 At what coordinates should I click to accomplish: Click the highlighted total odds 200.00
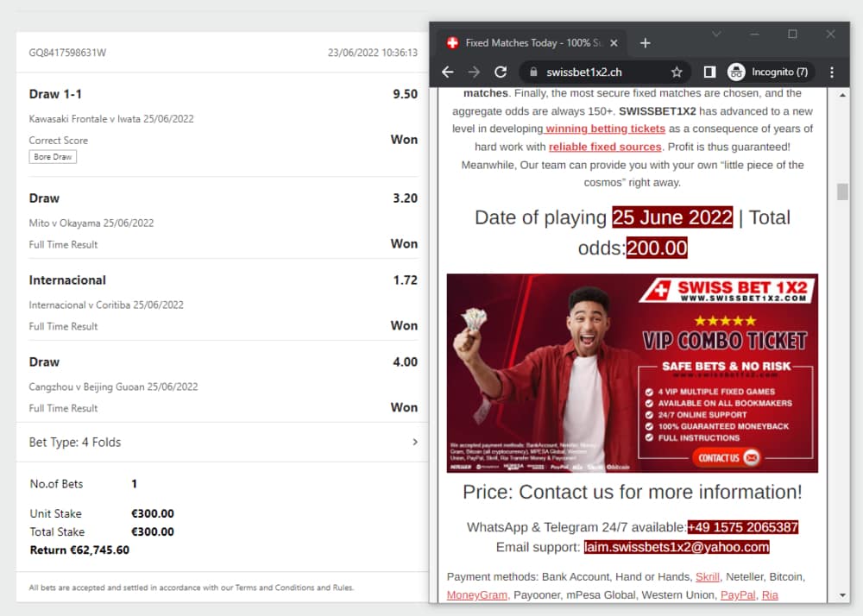coord(657,248)
